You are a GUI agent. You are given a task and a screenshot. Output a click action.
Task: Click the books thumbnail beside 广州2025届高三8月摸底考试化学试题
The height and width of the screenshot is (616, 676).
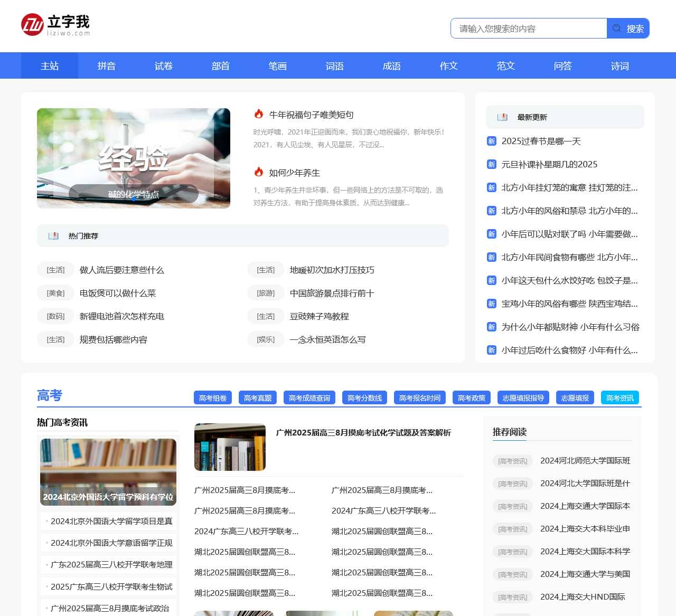[x=230, y=447]
